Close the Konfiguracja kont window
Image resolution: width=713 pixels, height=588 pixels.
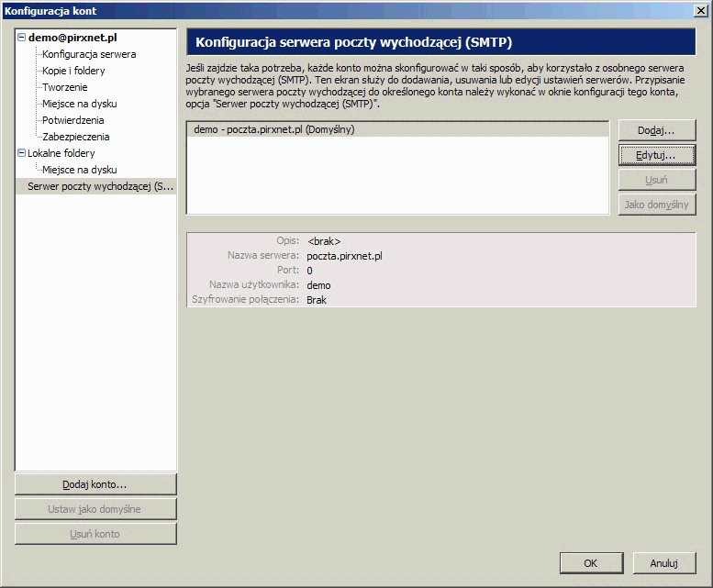point(701,10)
